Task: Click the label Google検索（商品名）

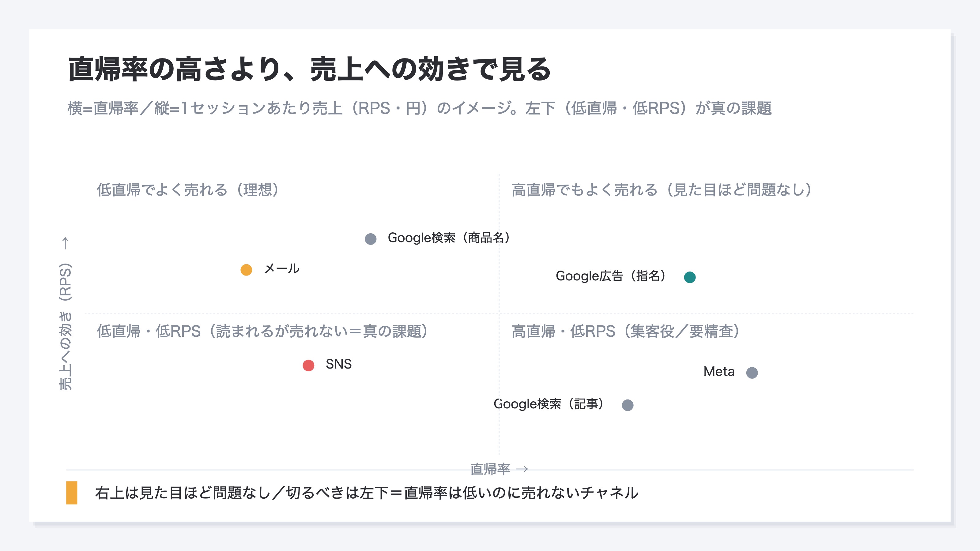Action: click(449, 238)
